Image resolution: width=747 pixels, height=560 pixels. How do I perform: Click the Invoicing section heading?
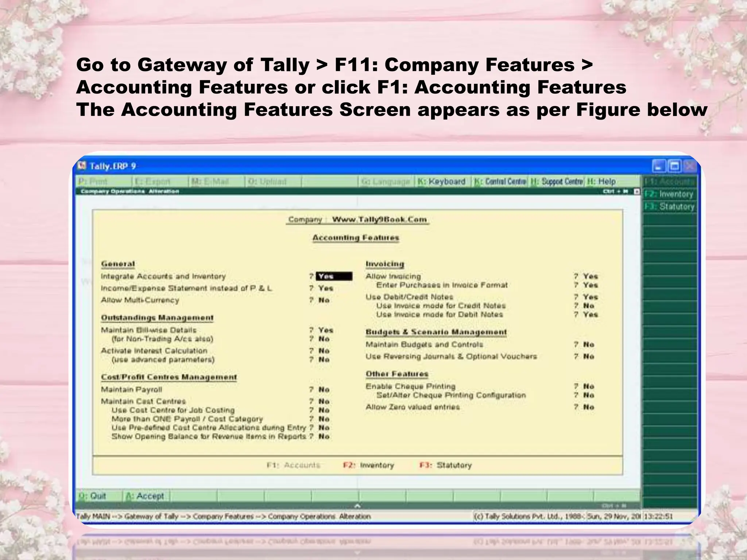pos(385,264)
